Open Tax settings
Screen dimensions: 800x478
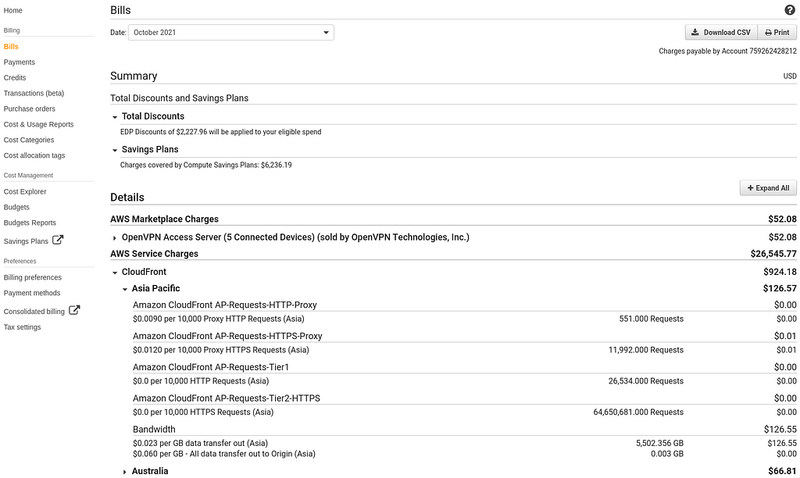pos(22,327)
